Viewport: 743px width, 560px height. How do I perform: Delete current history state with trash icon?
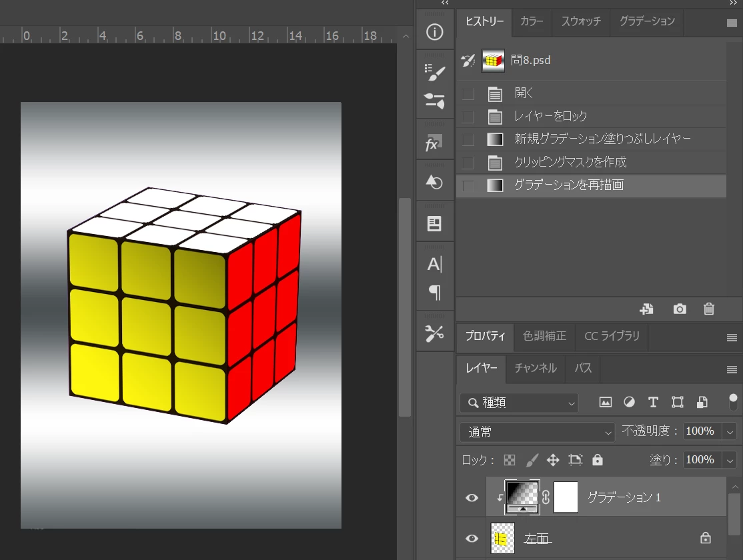(x=709, y=309)
